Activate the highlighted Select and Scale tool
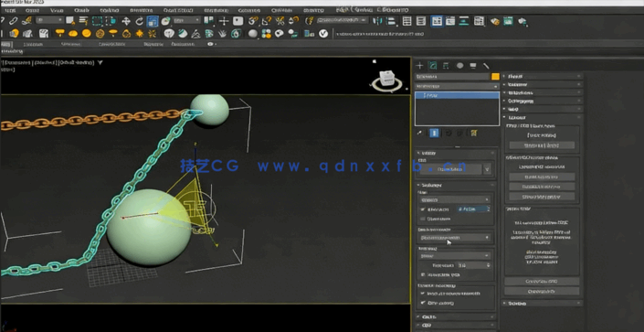Screen dimensions: 644x332 coord(153,21)
